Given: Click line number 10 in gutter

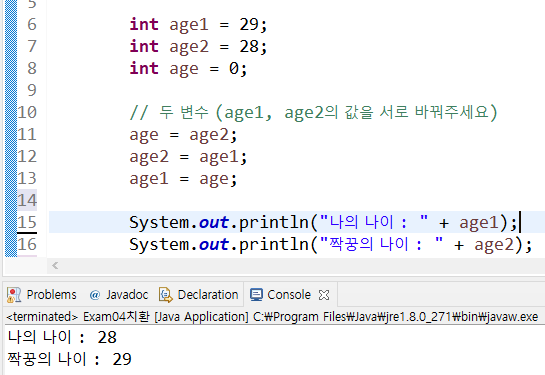Looking at the screenshot, I should click(27, 112).
